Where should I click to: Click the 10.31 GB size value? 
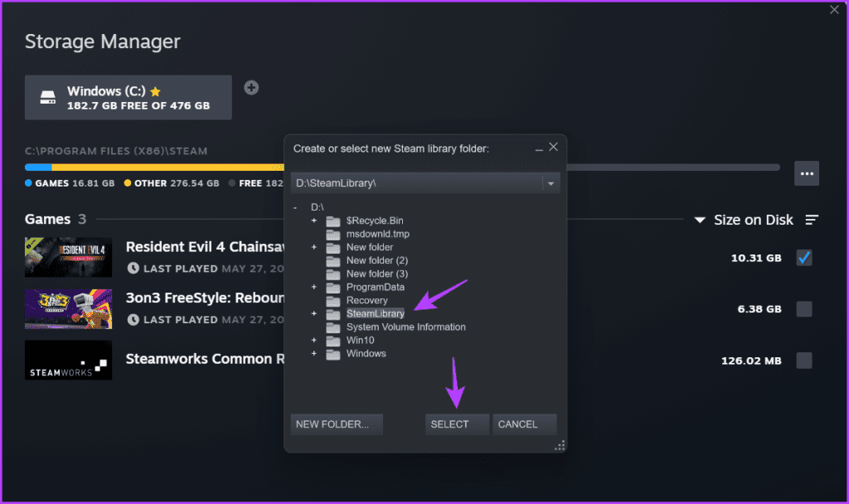[756, 259]
